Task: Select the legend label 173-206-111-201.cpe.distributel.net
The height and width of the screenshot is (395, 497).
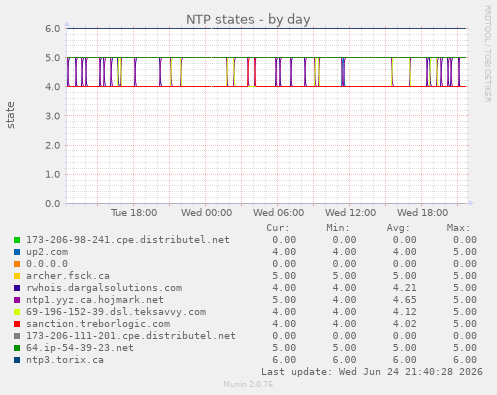Action: pos(131,336)
